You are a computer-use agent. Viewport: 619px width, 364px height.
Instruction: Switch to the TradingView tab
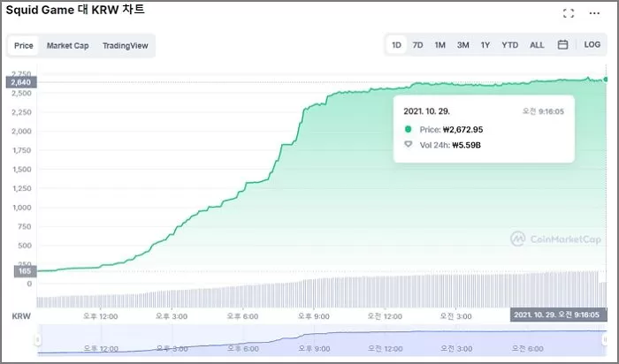(x=125, y=45)
